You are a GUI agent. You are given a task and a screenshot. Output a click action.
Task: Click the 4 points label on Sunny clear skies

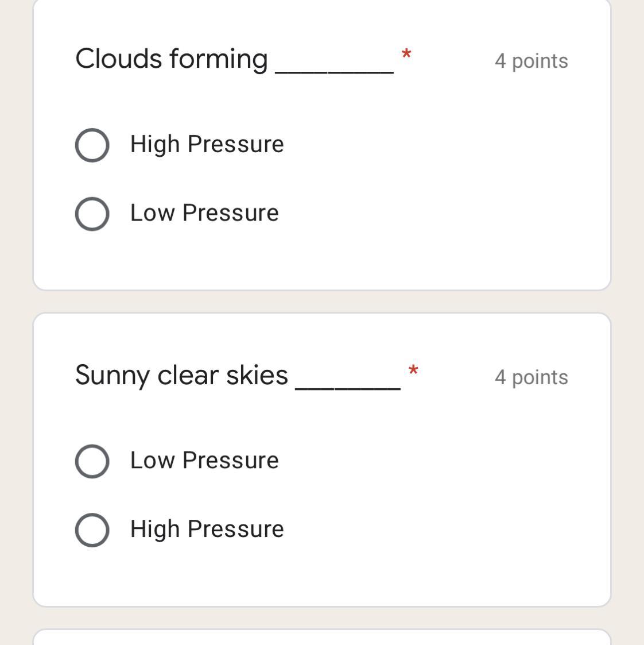coord(531,377)
